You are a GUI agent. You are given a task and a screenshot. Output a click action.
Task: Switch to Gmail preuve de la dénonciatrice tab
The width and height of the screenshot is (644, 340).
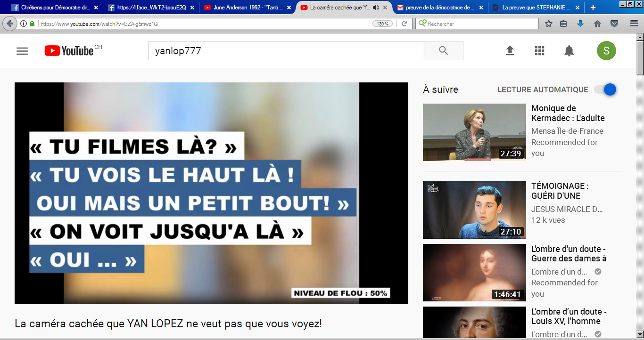[439, 8]
